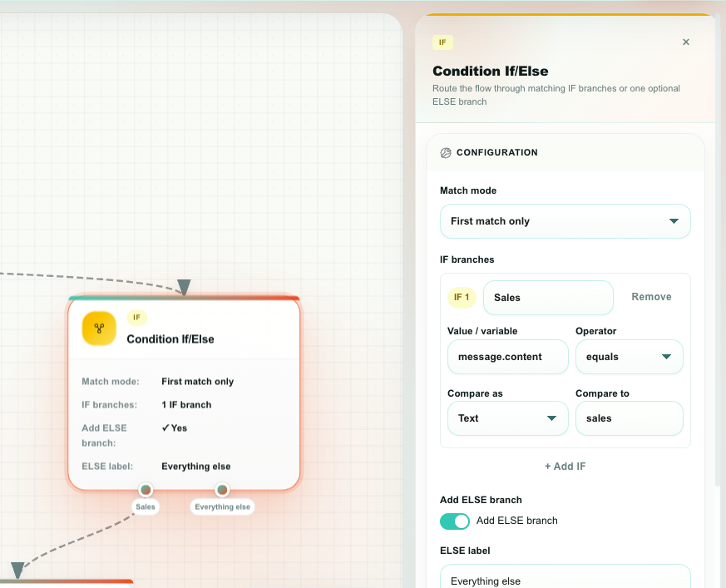This screenshot has height=588, width=726.
Task: Click 'Everything else' ELSE label value in node
Action: [x=196, y=467]
